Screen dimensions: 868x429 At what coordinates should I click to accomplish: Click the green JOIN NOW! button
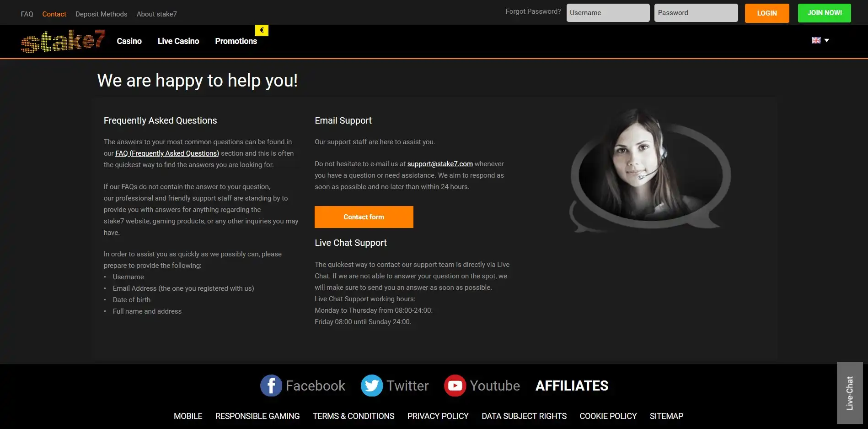pos(824,13)
